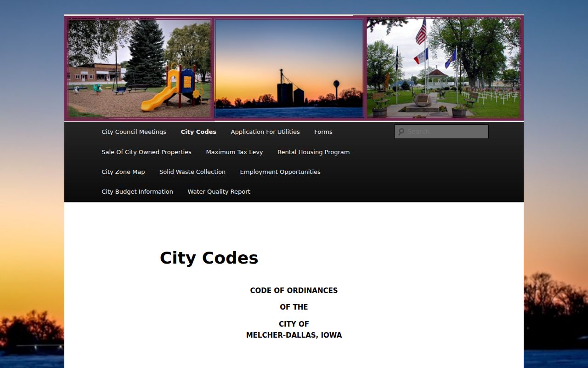The image size is (588, 368).
Task: View the Water Quality Report
Action: click(219, 191)
